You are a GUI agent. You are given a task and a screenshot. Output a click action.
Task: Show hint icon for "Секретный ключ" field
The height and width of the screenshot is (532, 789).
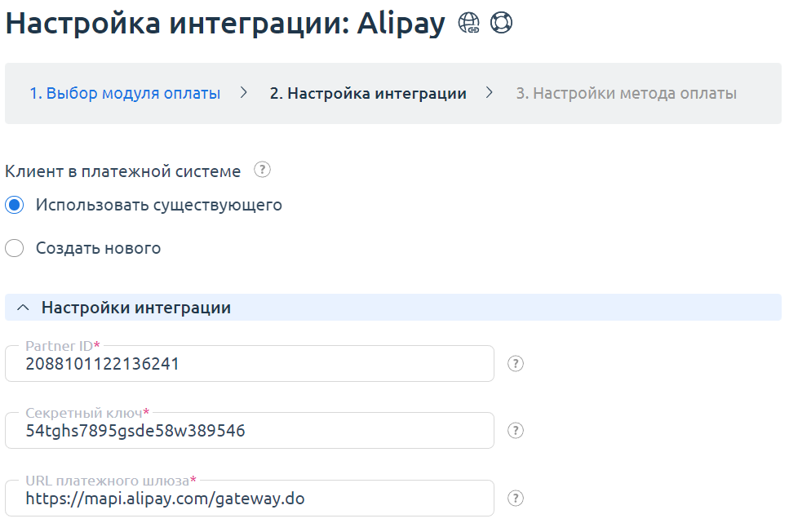[515, 431]
